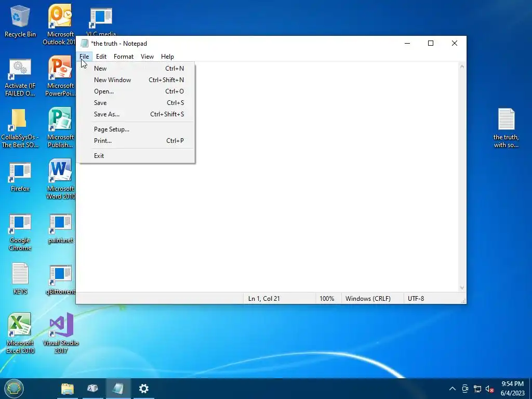Select the qBittorrent desktop shortcut
The image size is (532, 399).
(x=60, y=280)
